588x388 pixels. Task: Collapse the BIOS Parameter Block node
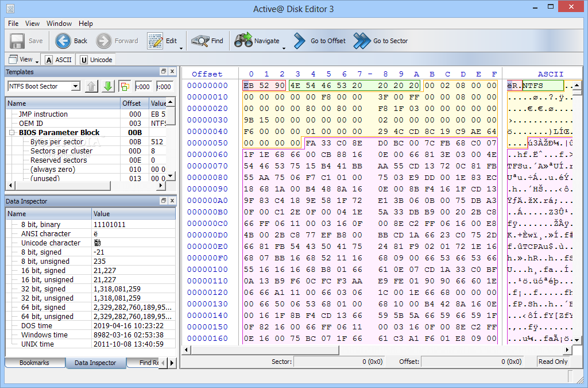[x=11, y=132]
